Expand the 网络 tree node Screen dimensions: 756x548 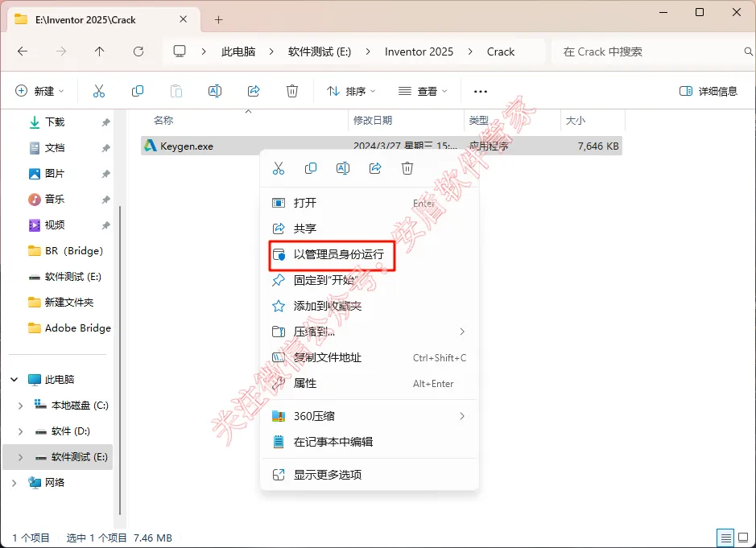(14, 483)
